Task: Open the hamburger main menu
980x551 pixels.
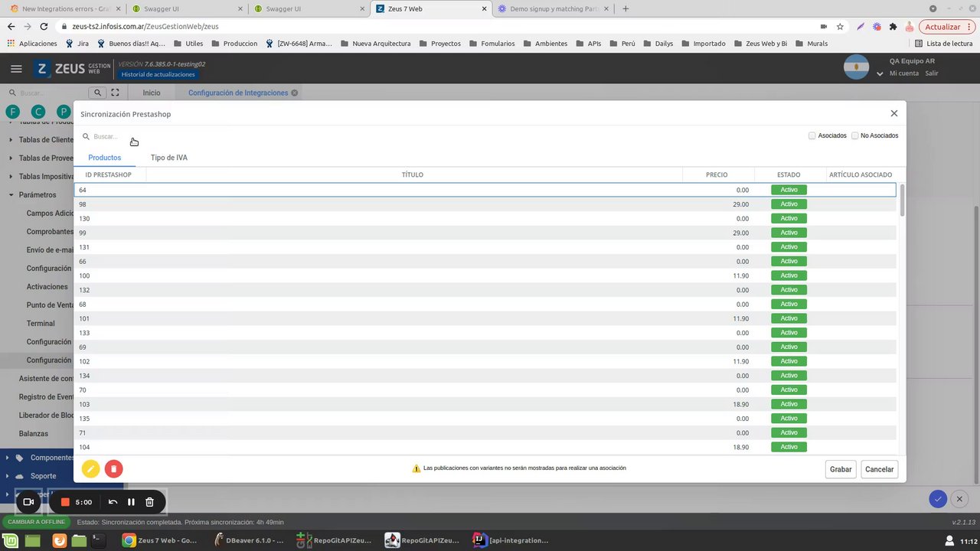Action: (x=16, y=69)
